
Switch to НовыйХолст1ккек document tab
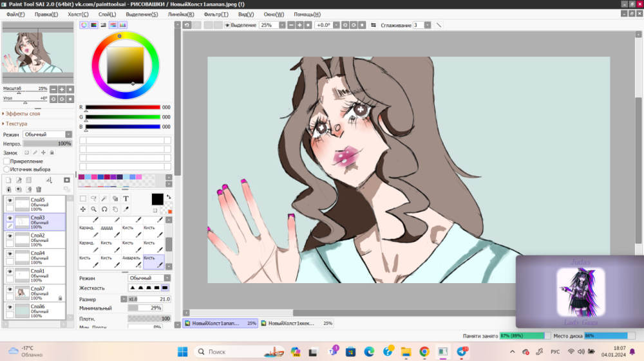pyautogui.click(x=297, y=323)
